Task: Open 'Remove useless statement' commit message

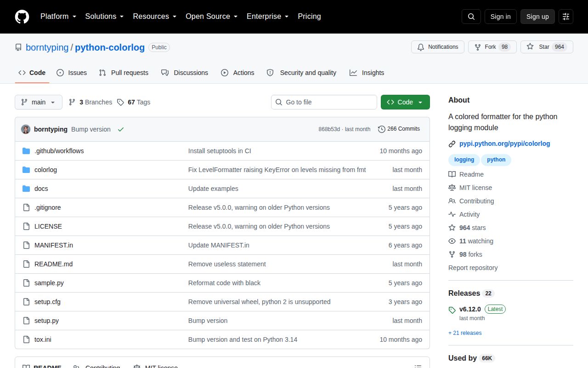Action: click(x=227, y=264)
